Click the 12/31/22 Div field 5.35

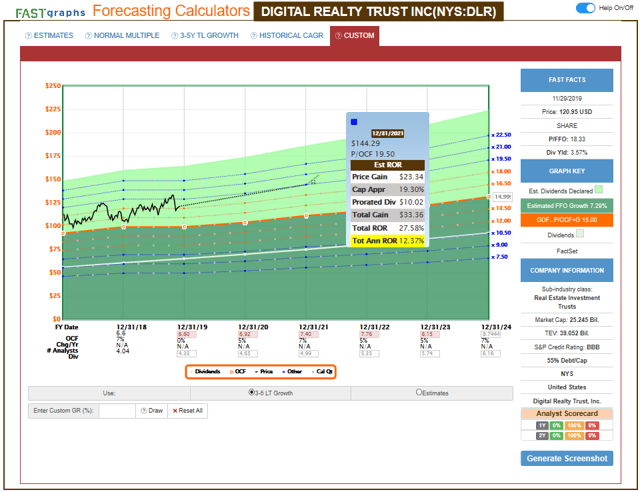tap(369, 354)
